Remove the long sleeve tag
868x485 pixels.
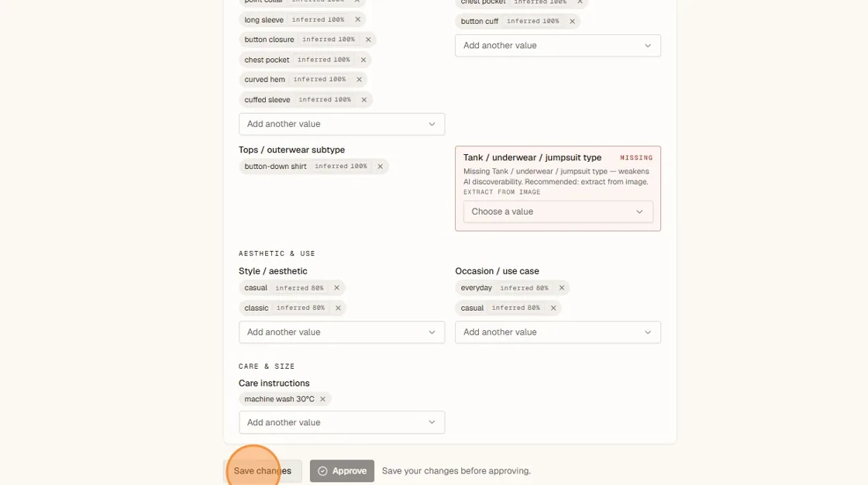[357, 19]
